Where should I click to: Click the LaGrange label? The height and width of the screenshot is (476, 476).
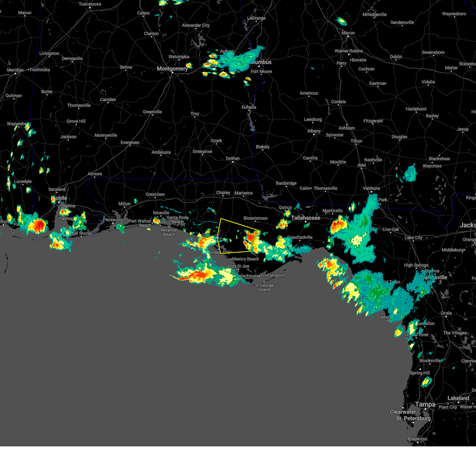257,18
